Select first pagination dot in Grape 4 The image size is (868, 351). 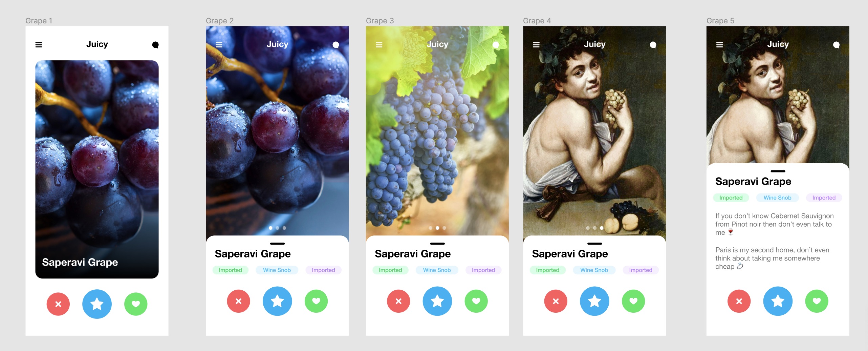coord(588,228)
